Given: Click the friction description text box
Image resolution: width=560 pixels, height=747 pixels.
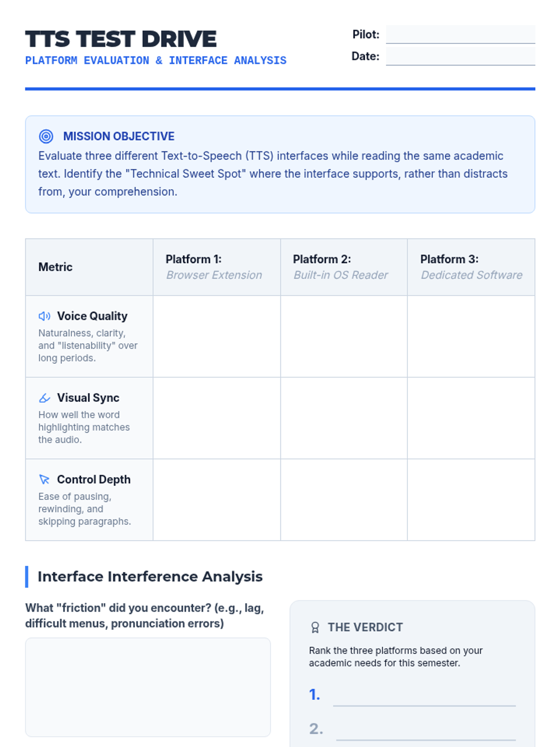Looking at the screenshot, I should coord(148,687).
